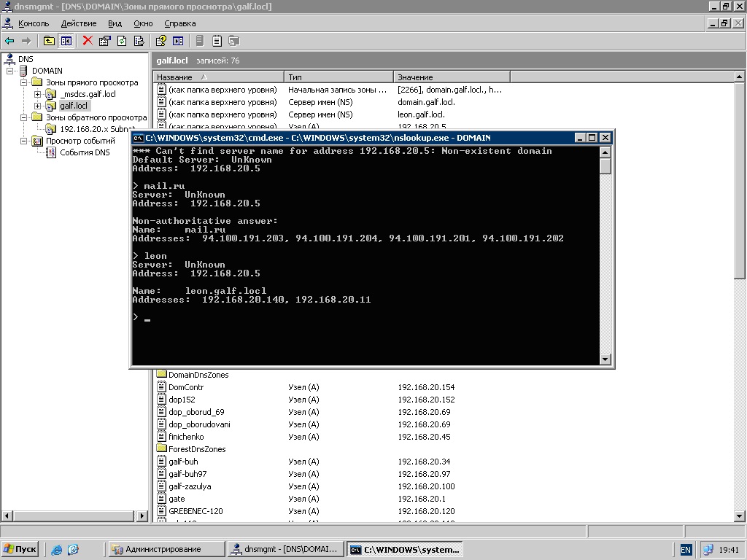
Task: Open Properties toolbar icon
Action: 104,41
